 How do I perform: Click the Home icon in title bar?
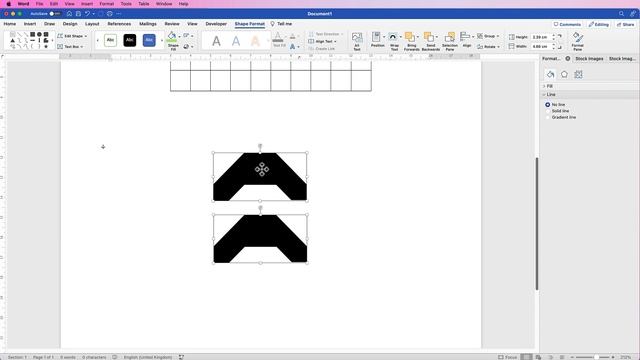(x=69, y=13)
